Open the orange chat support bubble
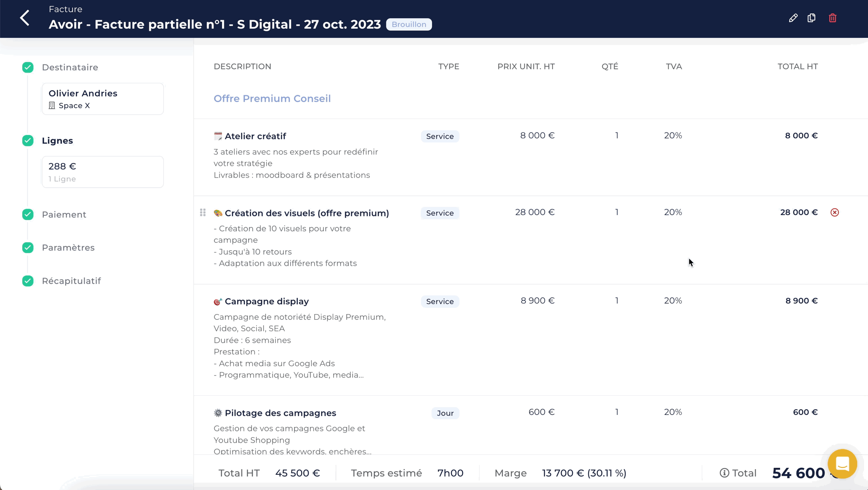The image size is (868, 490). 842,464
